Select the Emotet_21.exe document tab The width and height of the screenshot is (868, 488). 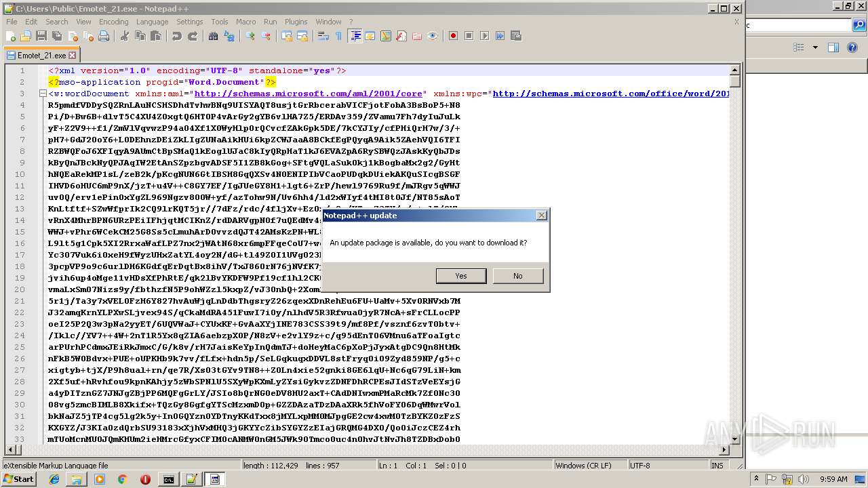pyautogui.click(x=41, y=56)
